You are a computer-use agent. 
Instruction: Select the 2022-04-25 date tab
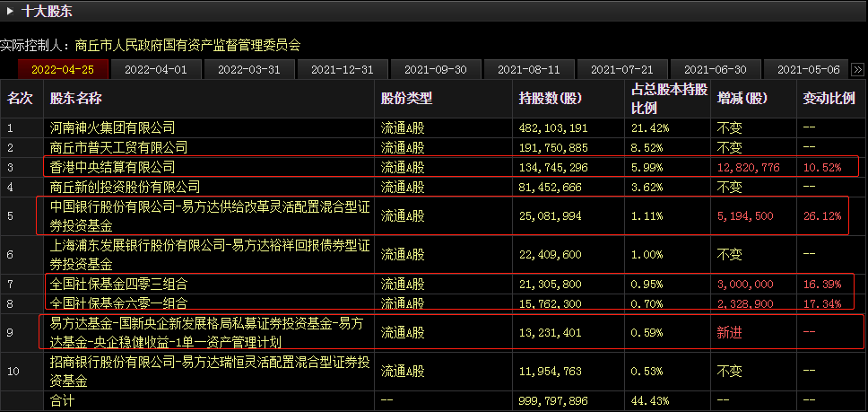[x=63, y=70]
